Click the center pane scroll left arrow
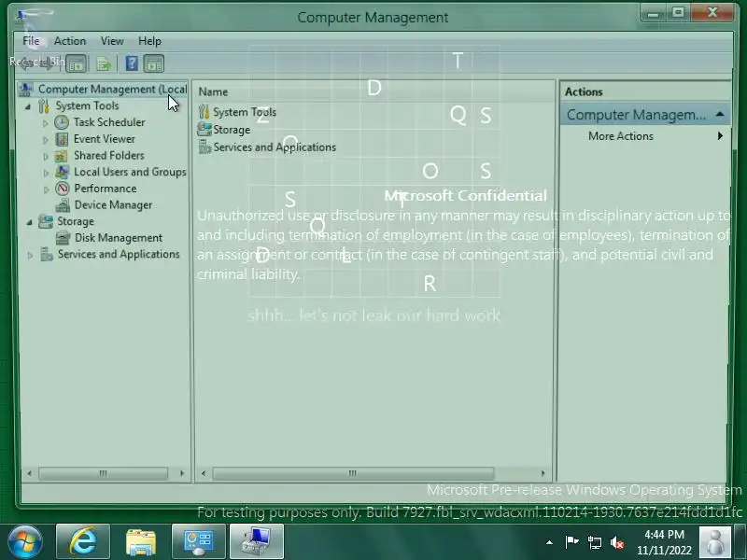 pyautogui.click(x=204, y=473)
